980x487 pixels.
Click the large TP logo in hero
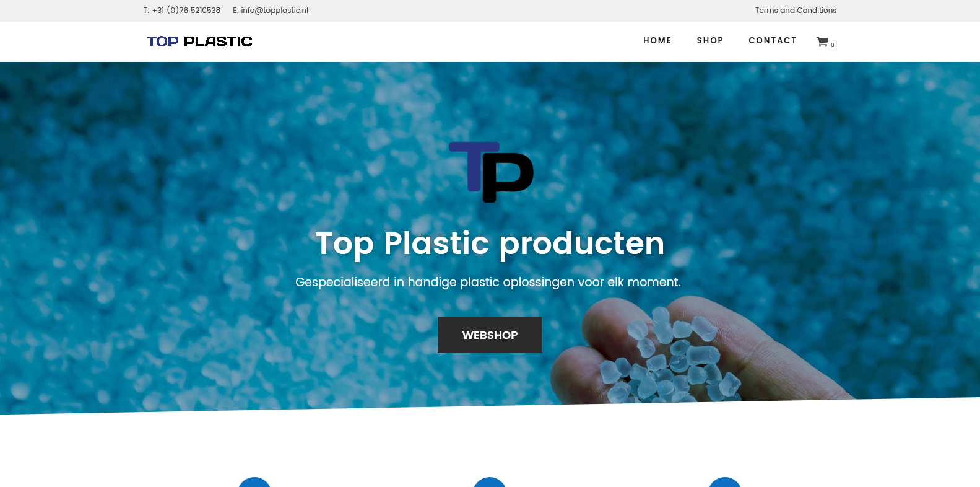[491, 172]
